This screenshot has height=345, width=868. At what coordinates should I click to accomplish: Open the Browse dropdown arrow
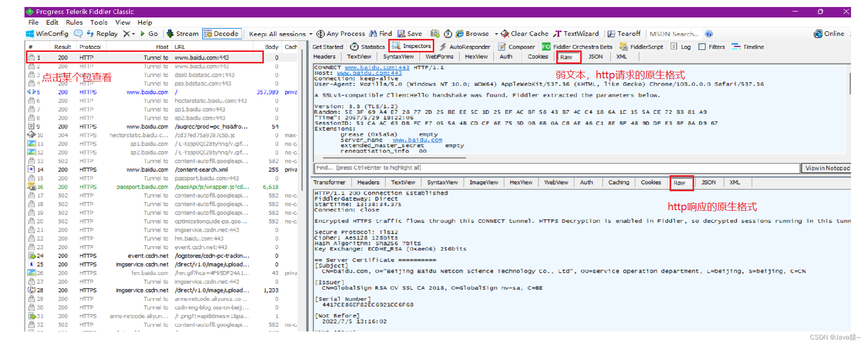coord(496,34)
